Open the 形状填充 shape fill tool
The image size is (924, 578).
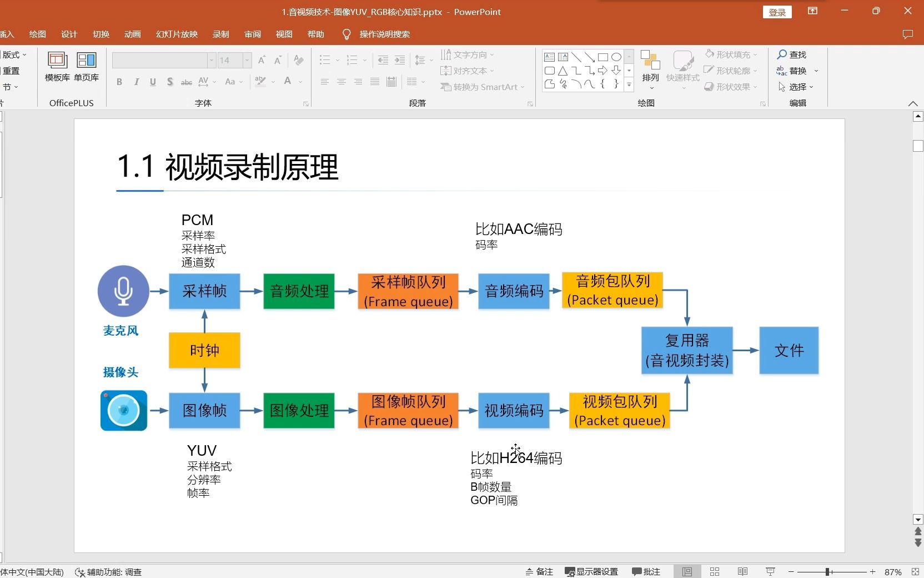[730, 54]
